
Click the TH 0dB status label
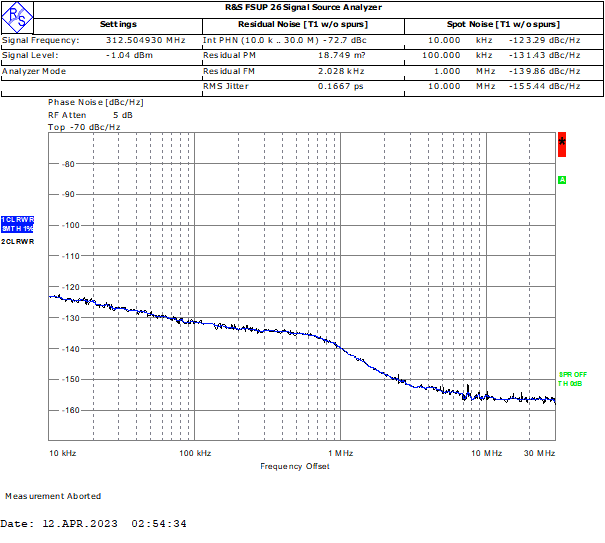(x=570, y=384)
